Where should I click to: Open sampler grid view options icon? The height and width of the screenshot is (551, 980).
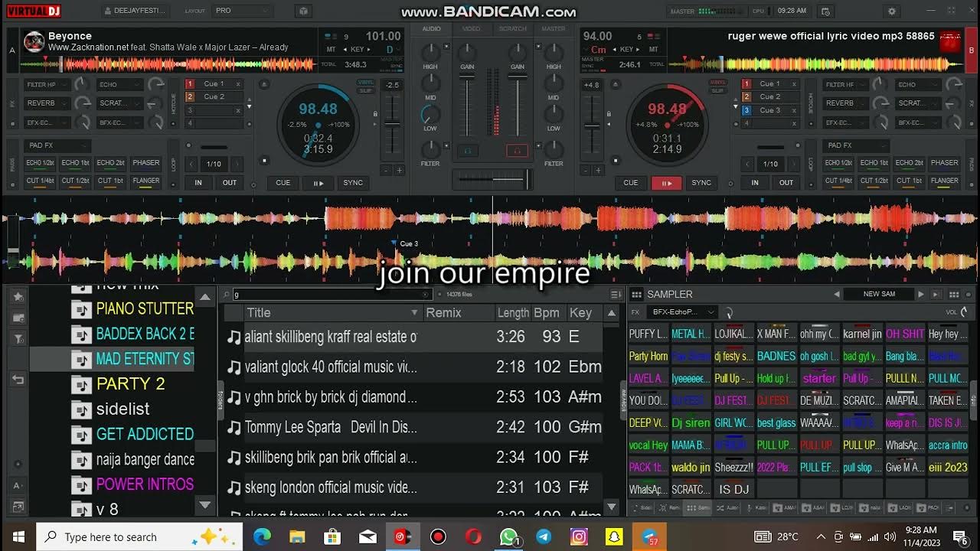pyautogui.click(x=954, y=294)
